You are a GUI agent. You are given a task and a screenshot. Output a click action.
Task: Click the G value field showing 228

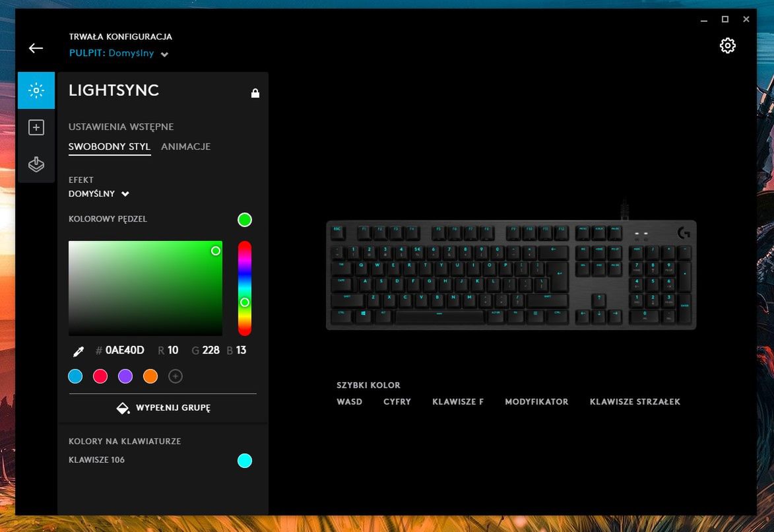tap(210, 350)
